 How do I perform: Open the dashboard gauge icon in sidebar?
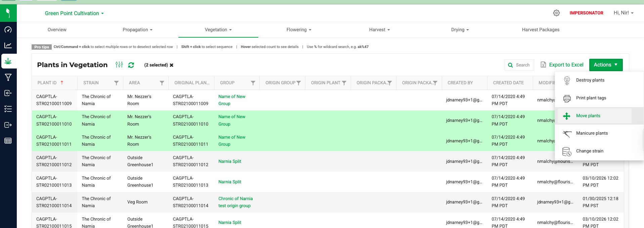pyautogui.click(x=8, y=30)
